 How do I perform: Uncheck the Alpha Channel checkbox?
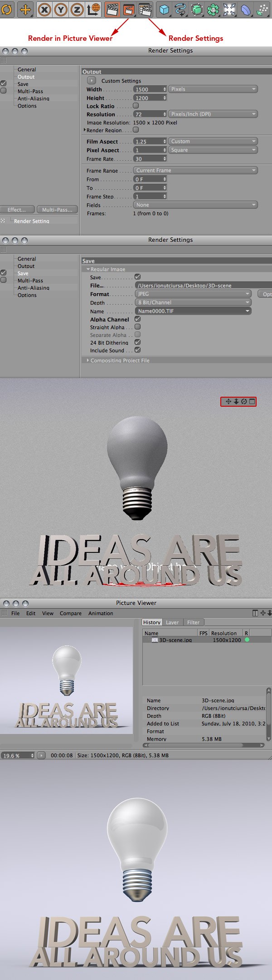(x=137, y=319)
